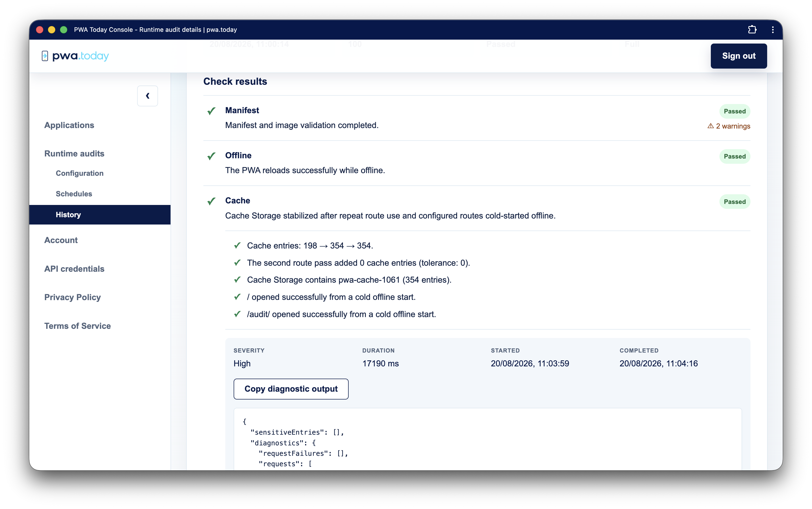The width and height of the screenshot is (812, 509).
Task: Go to Schedules under Runtime audits
Action: pos(74,193)
